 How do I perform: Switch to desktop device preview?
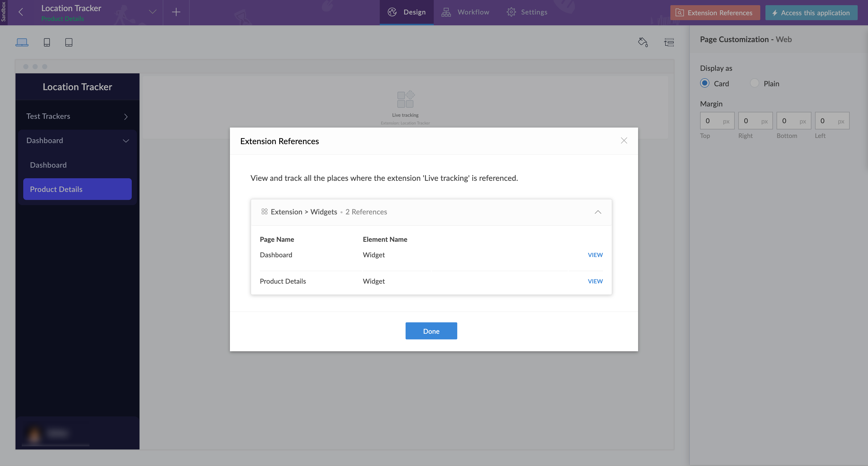[22, 42]
